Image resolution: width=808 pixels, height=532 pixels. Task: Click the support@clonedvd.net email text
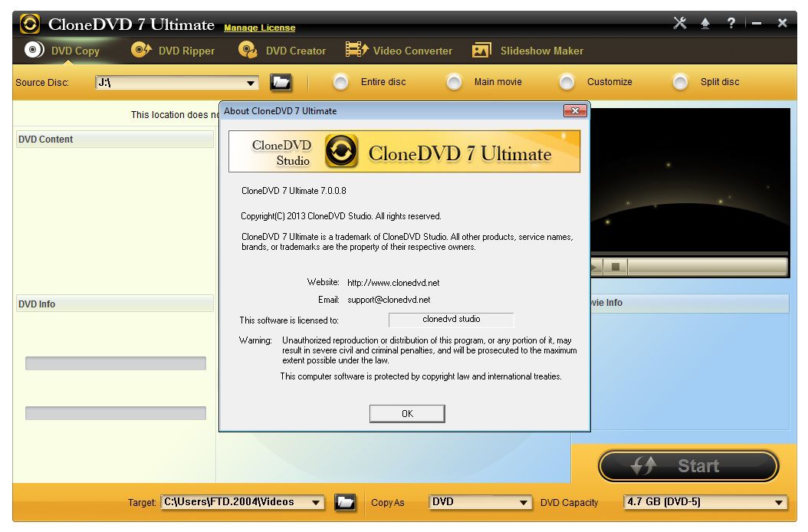[x=389, y=300]
